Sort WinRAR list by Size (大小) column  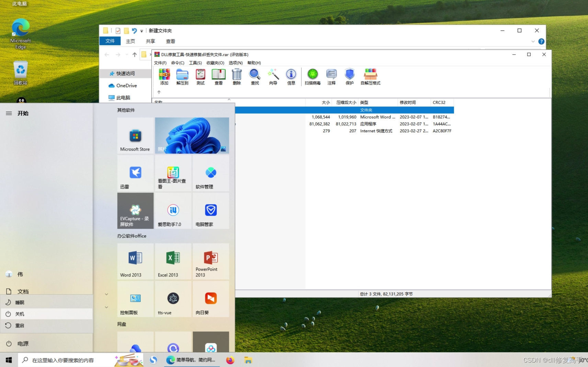click(x=319, y=102)
